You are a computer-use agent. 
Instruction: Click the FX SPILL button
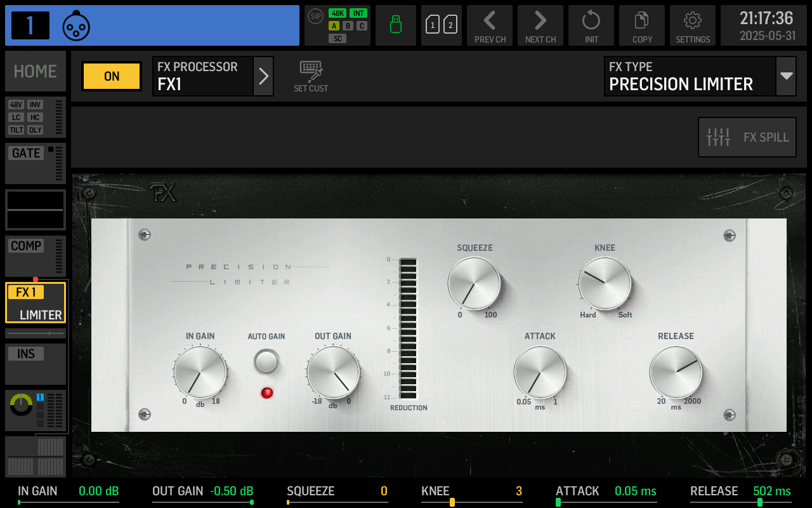pyautogui.click(x=747, y=137)
